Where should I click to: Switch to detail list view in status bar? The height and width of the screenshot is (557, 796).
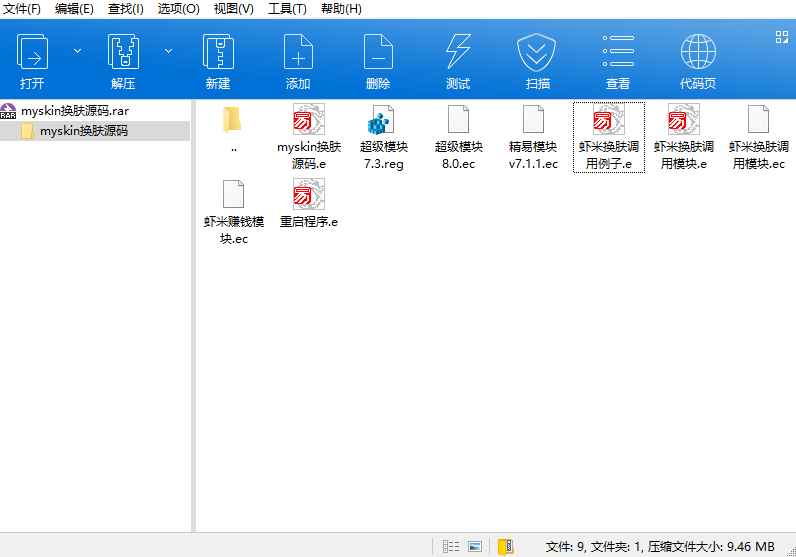[x=451, y=546]
